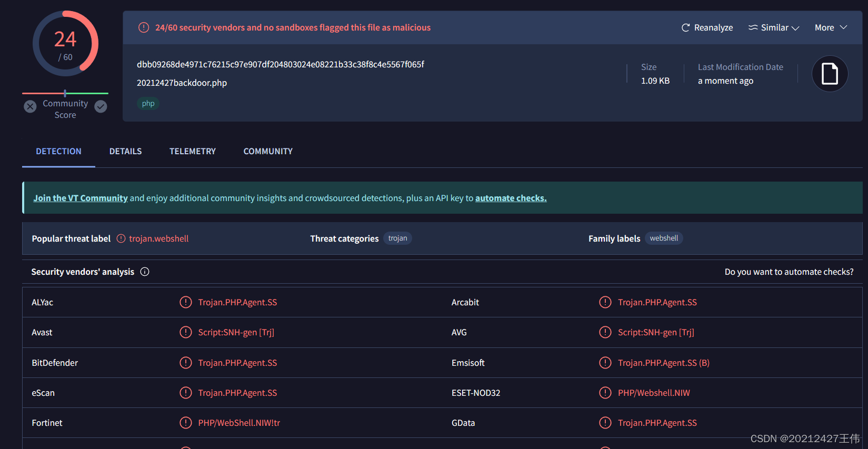Viewport: 868px width, 449px height.
Task: Click the 24/60 detection score gauge
Action: [x=65, y=44]
